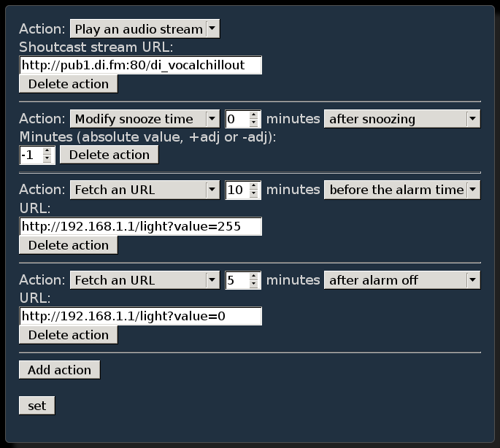This screenshot has height=448, width=500.
Task: Click the set button
Action: (x=36, y=406)
